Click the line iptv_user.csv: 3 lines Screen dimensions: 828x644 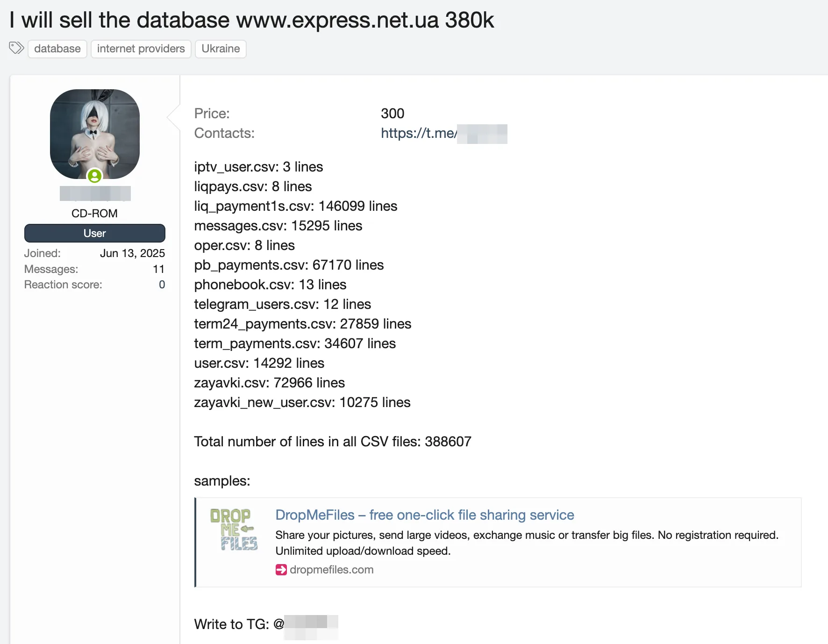[258, 167]
